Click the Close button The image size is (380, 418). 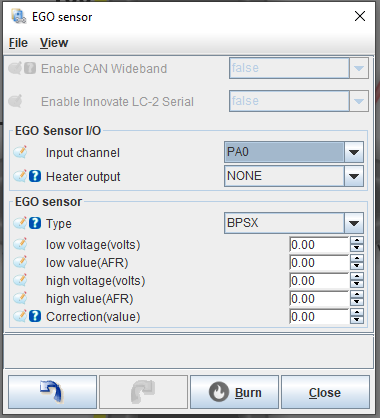[325, 392]
